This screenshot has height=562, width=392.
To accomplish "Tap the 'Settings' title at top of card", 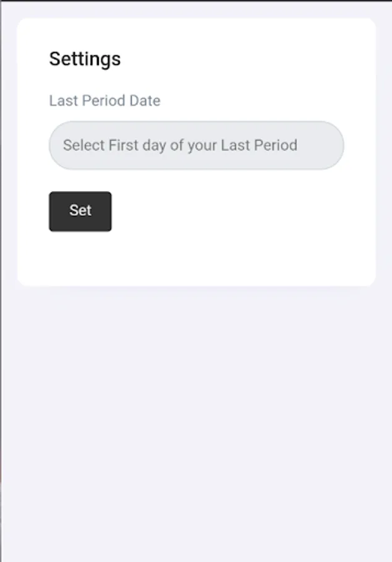I will point(85,59).
